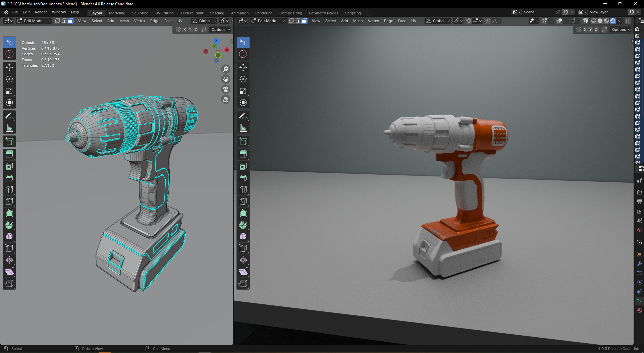Open the Render menu
The width and height of the screenshot is (644, 353).
(41, 12)
